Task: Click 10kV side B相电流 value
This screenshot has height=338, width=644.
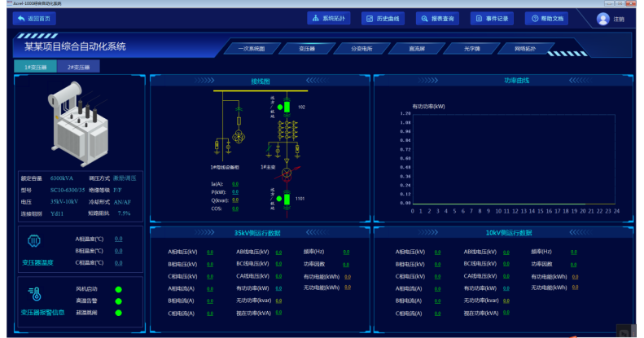Action: (437, 301)
